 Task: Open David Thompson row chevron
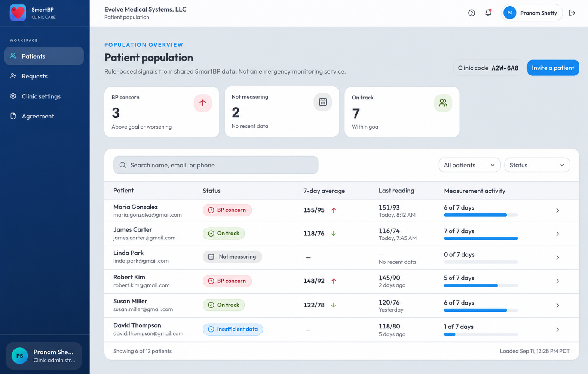click(x=557, y=330)
